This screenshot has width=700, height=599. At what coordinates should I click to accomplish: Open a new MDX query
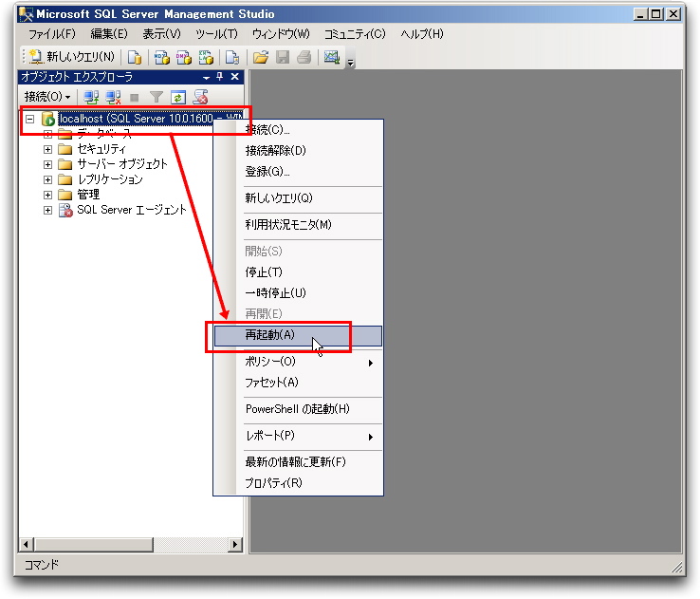(162, 57)
